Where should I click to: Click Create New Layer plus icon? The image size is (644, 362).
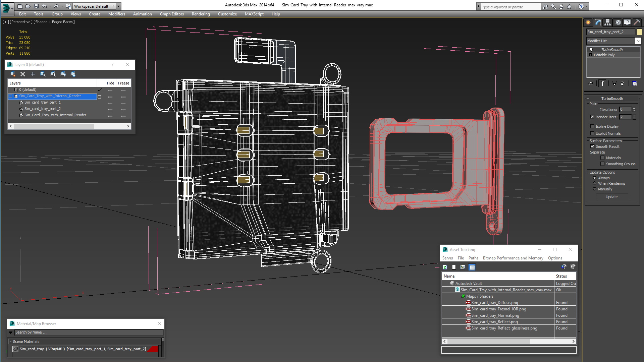point(33,74)
